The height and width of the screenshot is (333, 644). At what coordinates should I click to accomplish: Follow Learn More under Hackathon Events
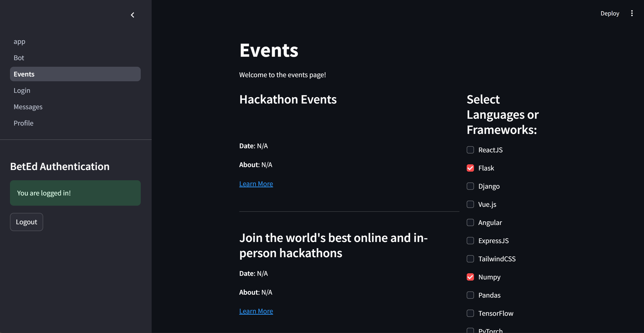point(256,184)
